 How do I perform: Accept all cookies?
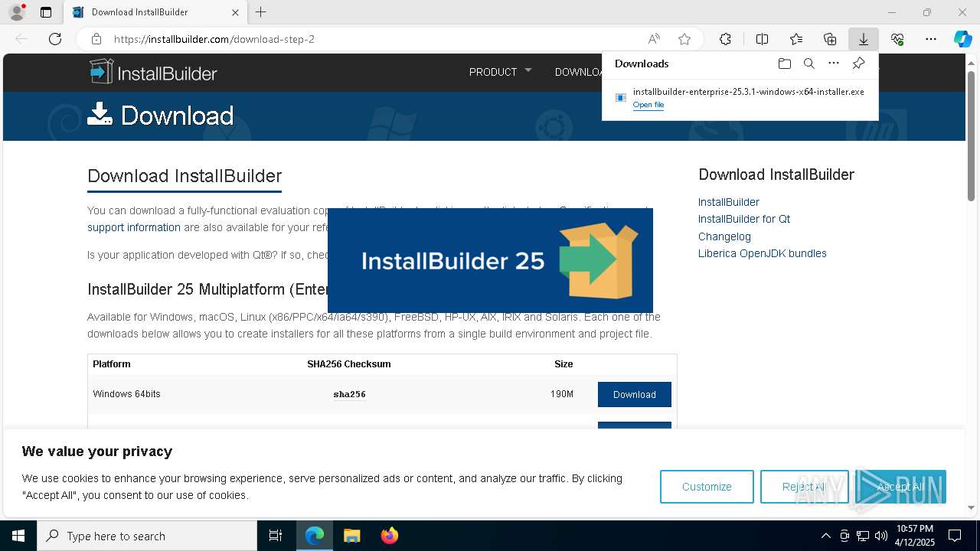(900, 487)
